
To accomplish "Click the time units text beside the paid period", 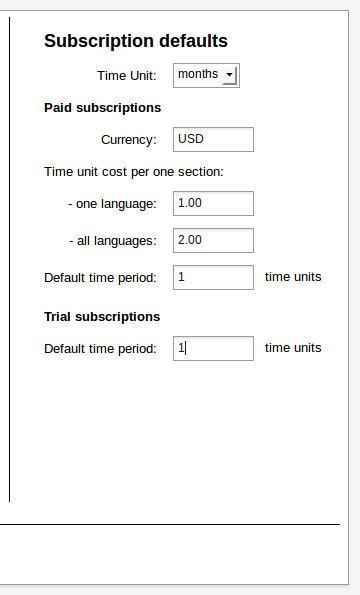I will click(x=293, y=277).
